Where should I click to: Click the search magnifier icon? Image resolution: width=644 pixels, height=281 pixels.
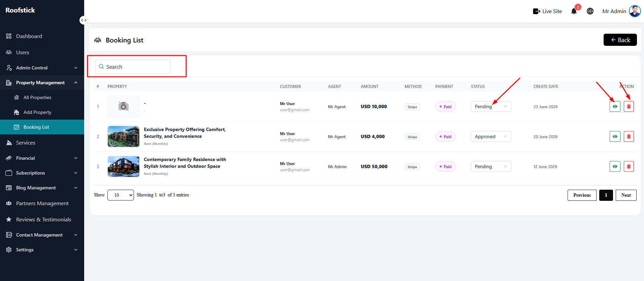[101, 67]
